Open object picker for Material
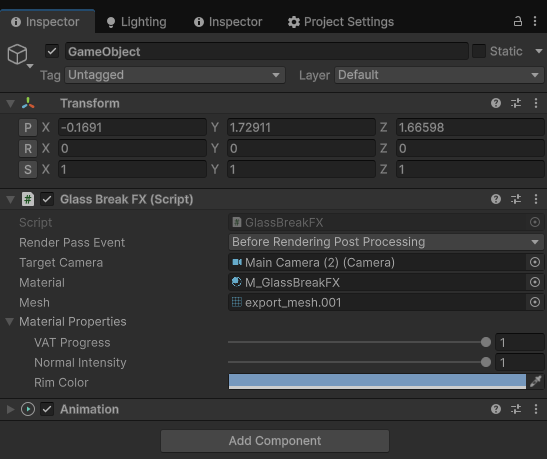Viewport: 547px width, 459px height. click(535, 282)
